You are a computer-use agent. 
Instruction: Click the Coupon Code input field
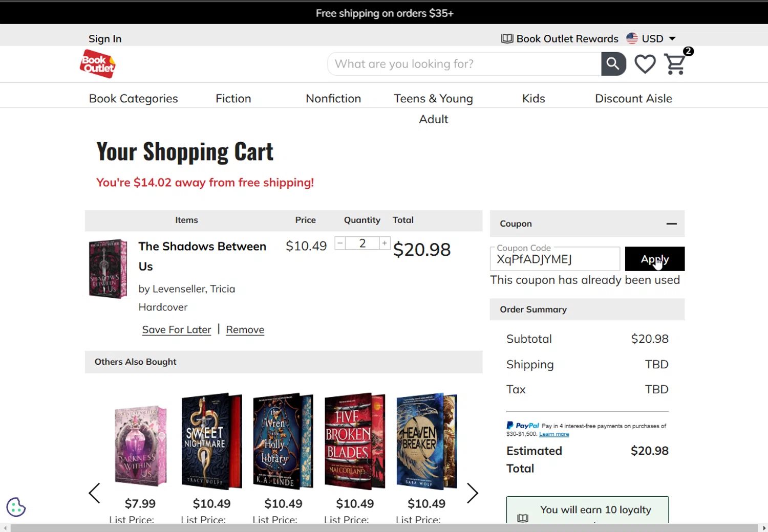click(554, 259)
